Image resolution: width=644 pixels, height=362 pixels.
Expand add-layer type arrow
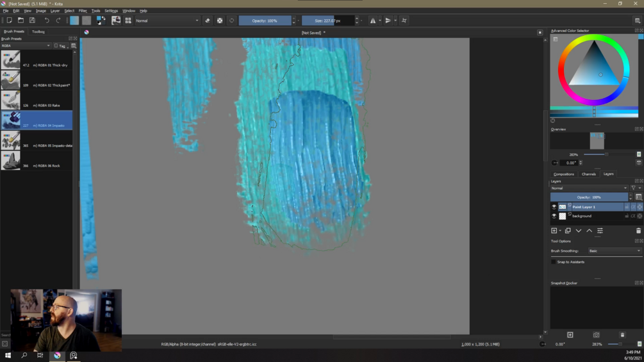pos(560,231)
